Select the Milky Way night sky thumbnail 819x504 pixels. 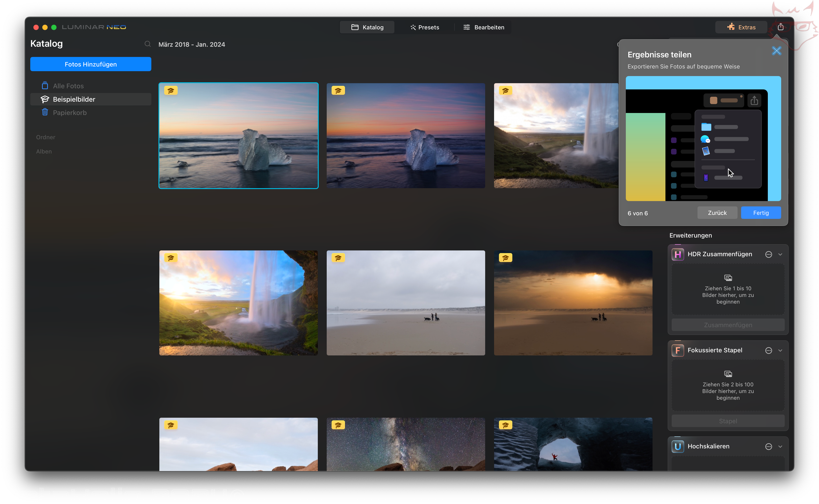pyautogui.click(x=406, y=444)
